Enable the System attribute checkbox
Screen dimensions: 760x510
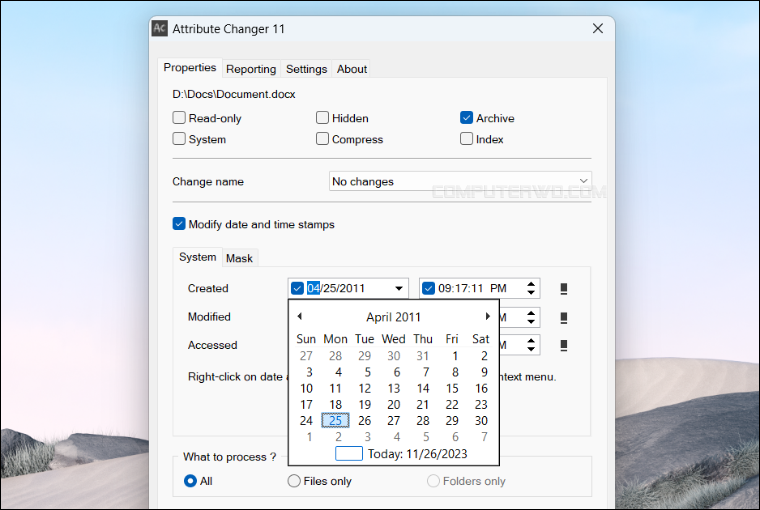click(179, 139)
